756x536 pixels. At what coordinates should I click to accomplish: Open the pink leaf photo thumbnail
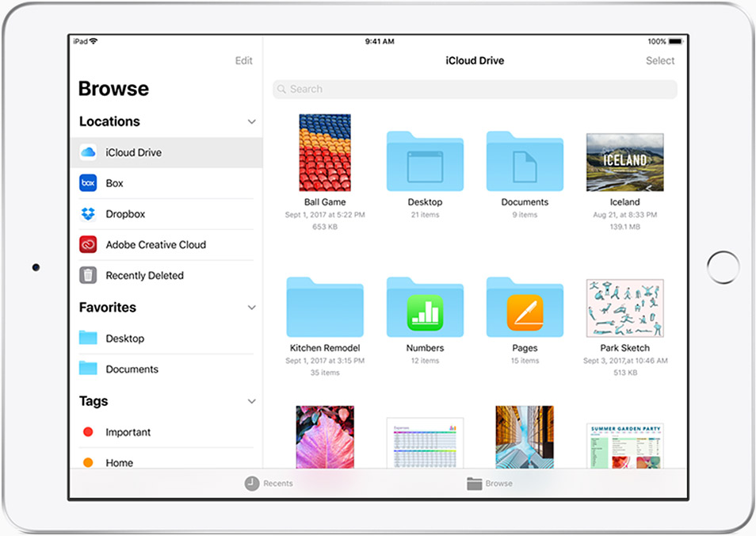pos(325,437)
